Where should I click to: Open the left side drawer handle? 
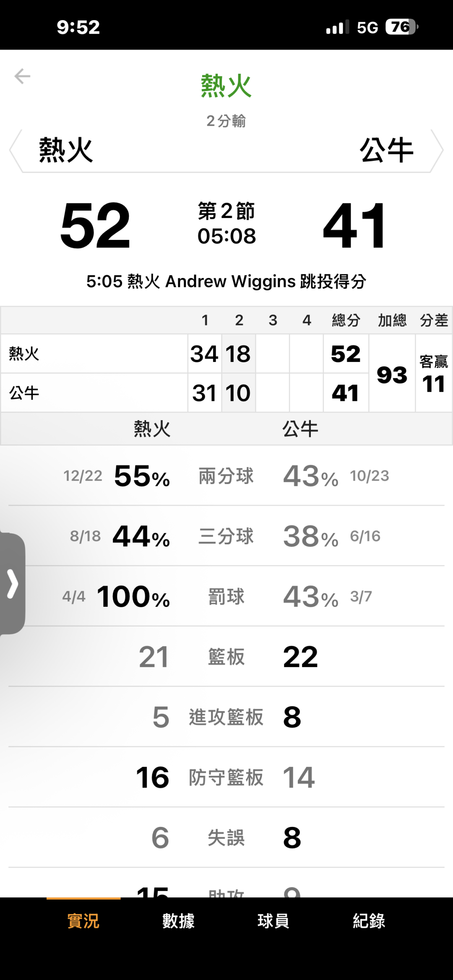[13, 583]
